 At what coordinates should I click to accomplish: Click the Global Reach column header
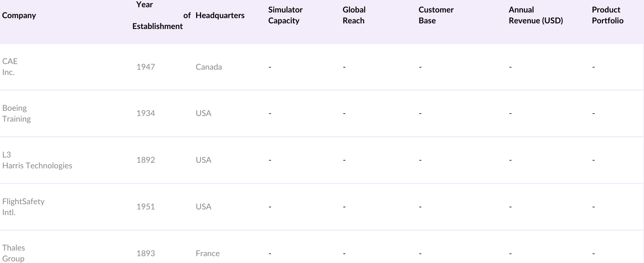(354, 15)
